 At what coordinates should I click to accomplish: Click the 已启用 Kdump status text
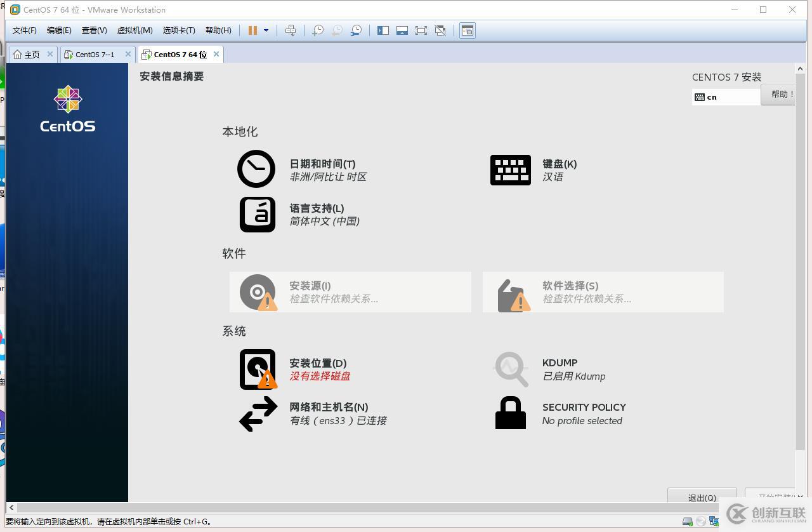(573, 376)
